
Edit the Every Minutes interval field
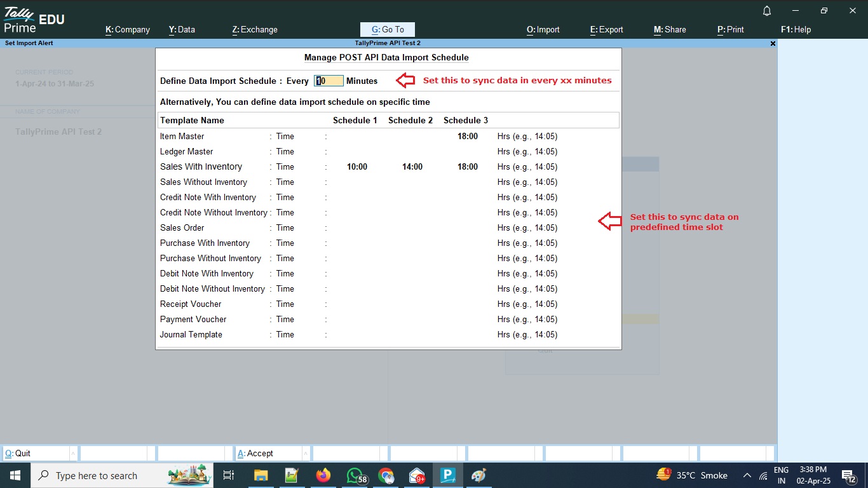click(x=329, y=81)
